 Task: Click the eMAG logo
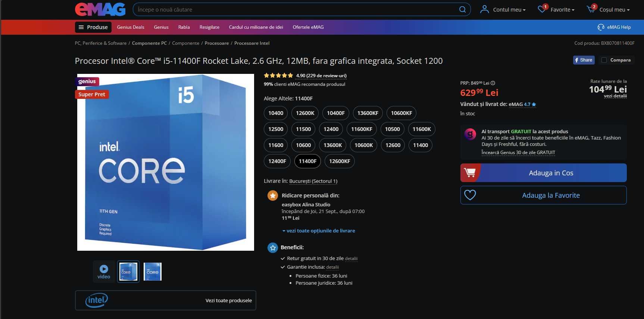point(100,9)
